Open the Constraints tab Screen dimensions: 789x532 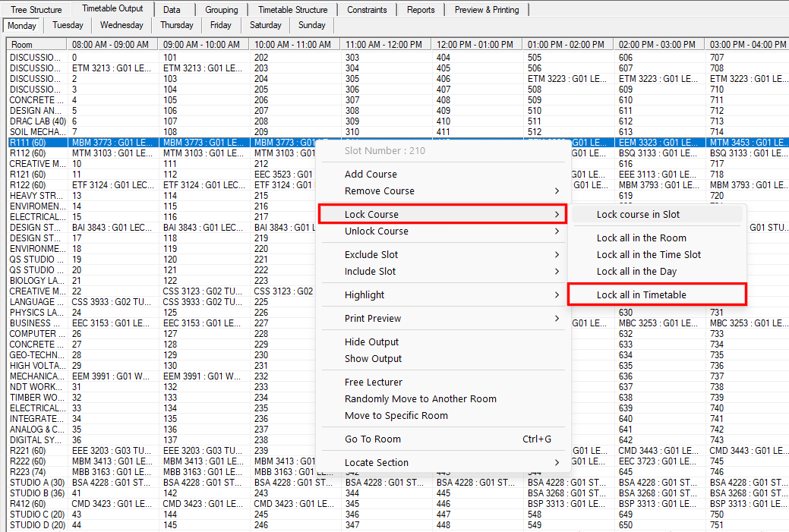click(367, 10)
